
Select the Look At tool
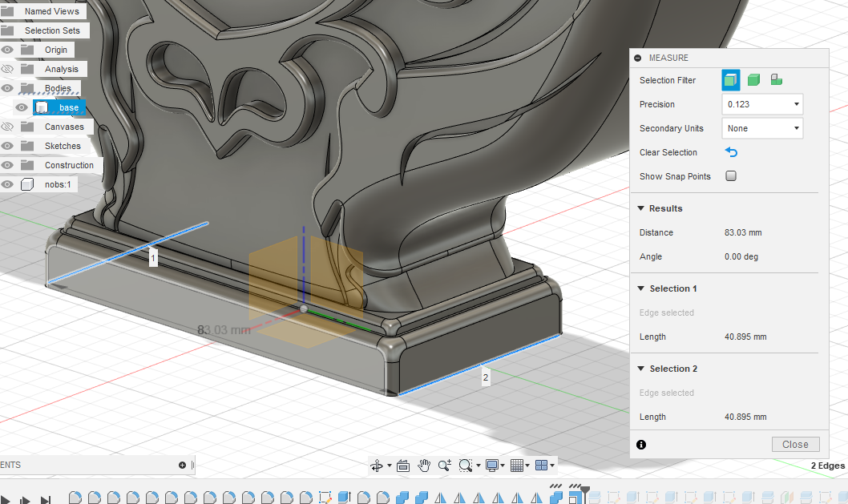pyautogui.click(x=403, y=465)
